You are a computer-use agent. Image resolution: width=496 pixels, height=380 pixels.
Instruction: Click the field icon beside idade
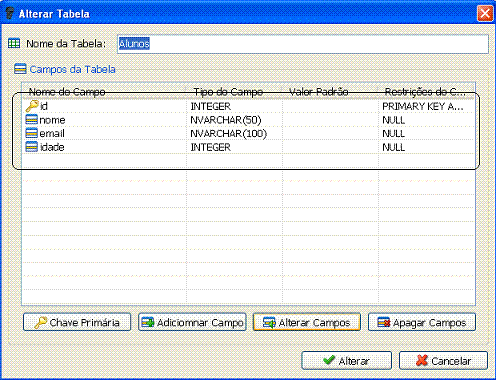[32, 147]
